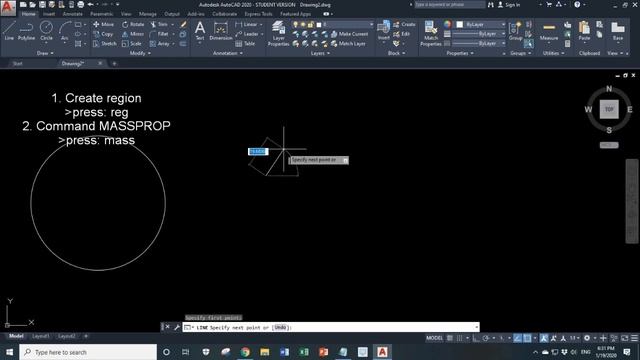Switch to the Insert ribbon tab
This screenshot has height=360, width=640.
click(x=49, y=14)
